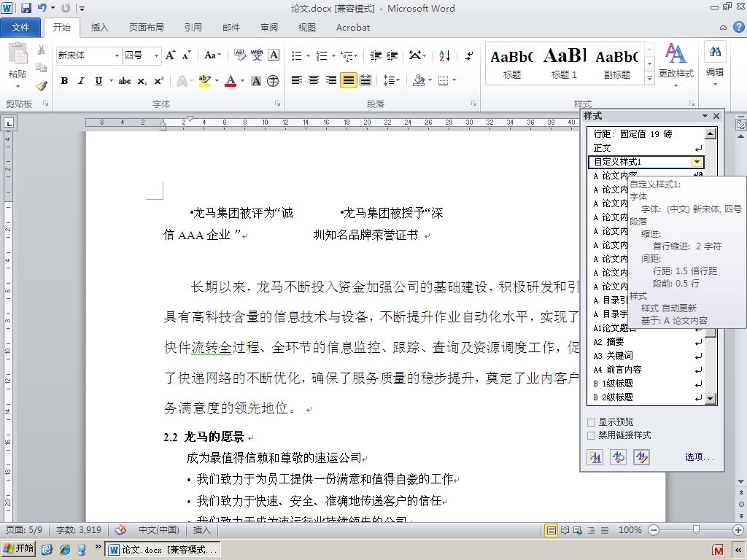Align text left
This screenshot has height=560, width=747.
[x=297, y=80]
